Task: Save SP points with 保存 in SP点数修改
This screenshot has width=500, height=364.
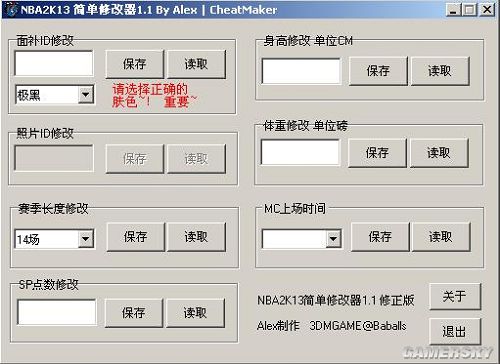Action: (x=134, y=313)
